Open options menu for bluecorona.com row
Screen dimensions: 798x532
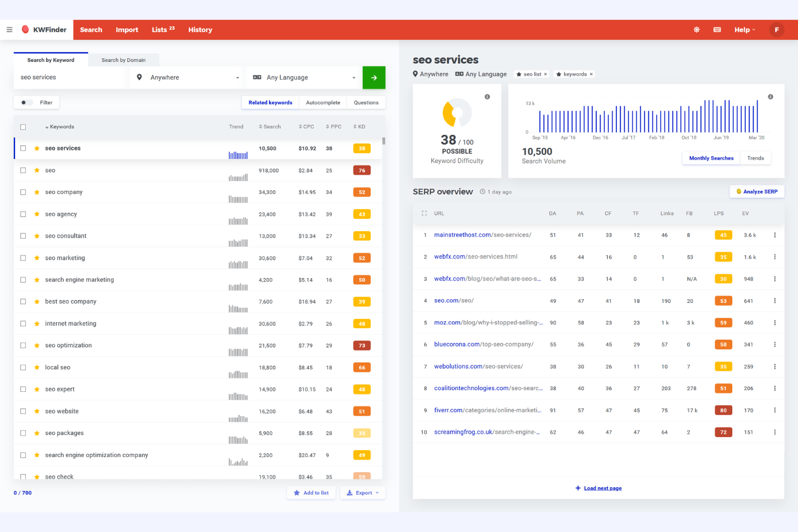(775, 344)
